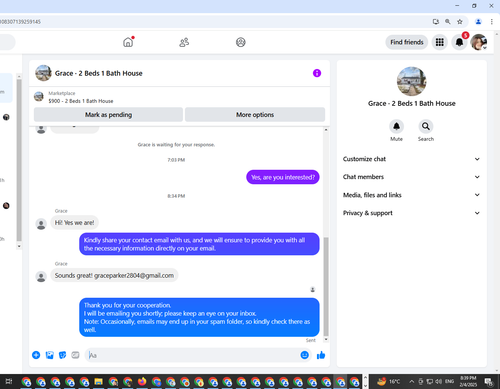Open the profile/groups circle icon in navigation

pos(241,42)
